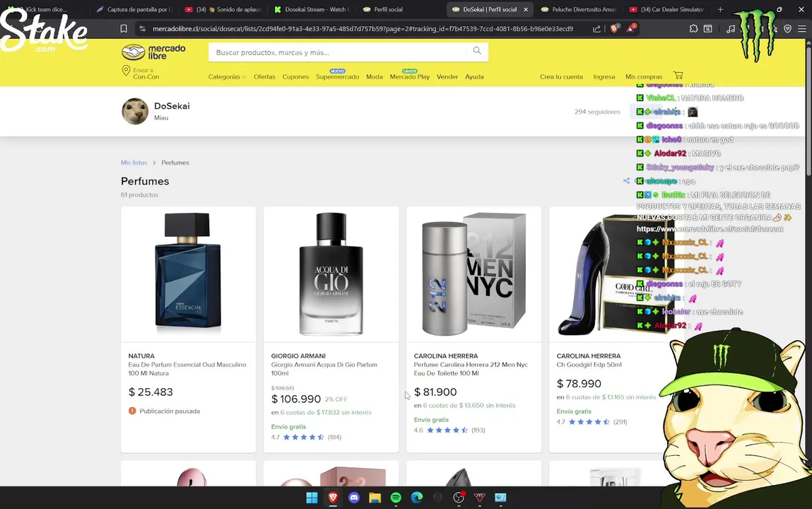This screenshot has width=812, height=509.
Task: Click the Mis listas breadcrumb link
Action: [x=134, y=163]
